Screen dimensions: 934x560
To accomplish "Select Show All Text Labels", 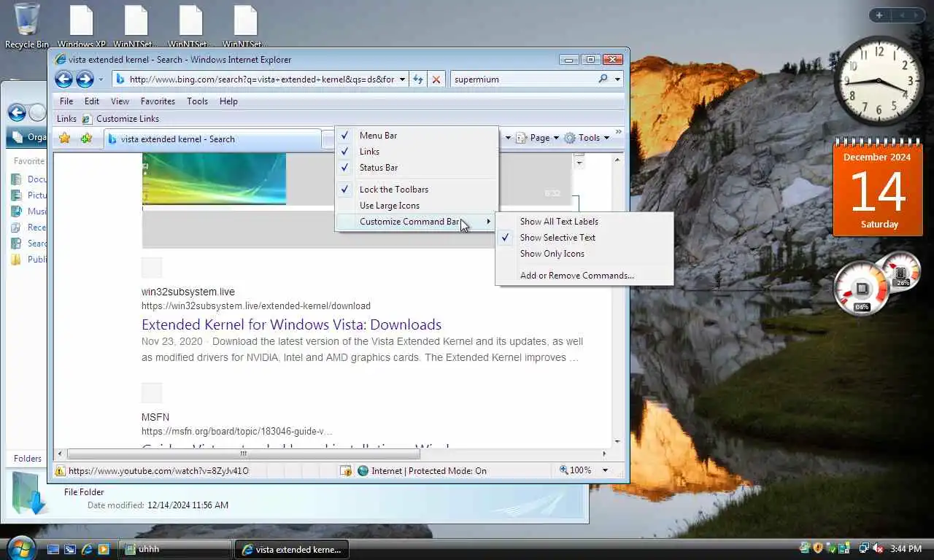I will click(584, 222).
